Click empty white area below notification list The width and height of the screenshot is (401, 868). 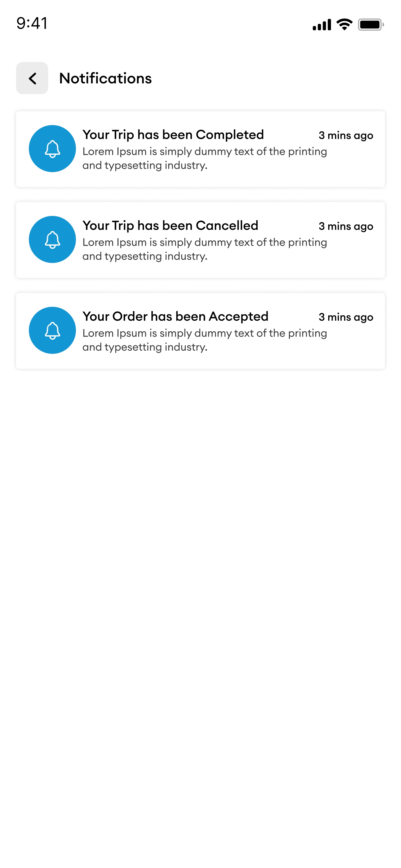tap(201, 573)
